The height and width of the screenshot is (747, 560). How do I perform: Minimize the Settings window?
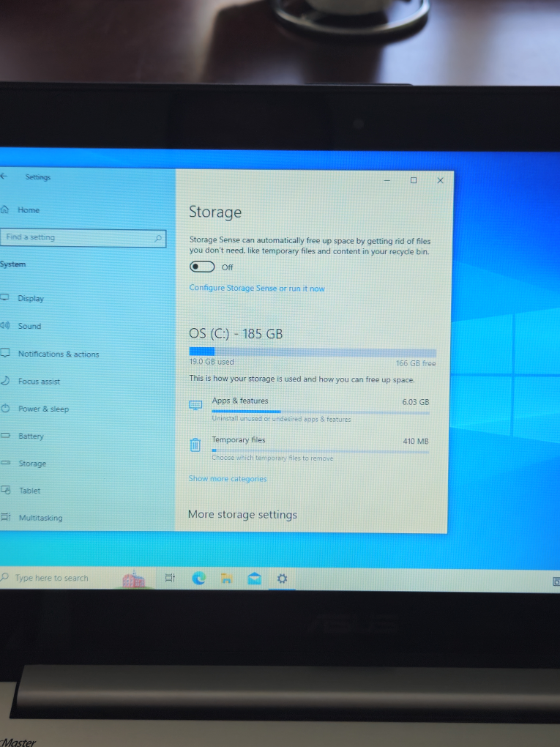click(387, 180)
